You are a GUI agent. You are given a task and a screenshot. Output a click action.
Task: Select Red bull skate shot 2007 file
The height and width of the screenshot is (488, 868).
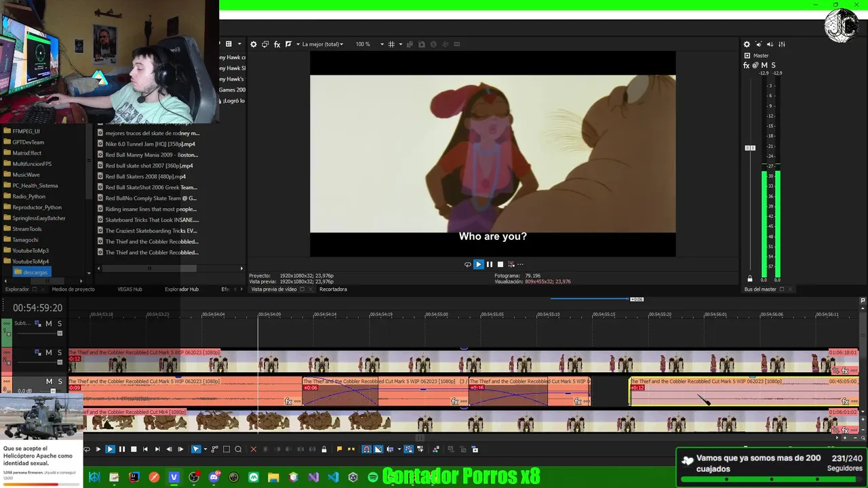click(149, 165)
